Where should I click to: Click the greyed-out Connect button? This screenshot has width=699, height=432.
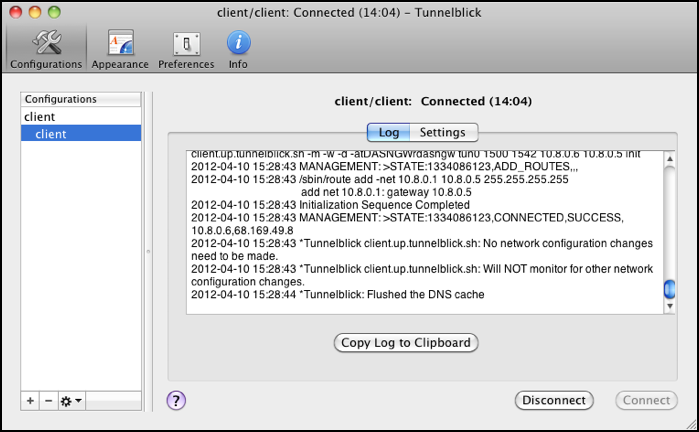click(646, 400)
